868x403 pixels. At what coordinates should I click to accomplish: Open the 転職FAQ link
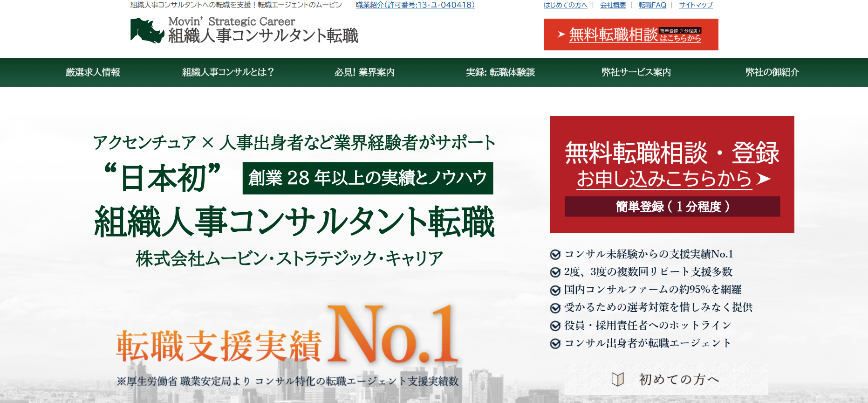(652, 5)
